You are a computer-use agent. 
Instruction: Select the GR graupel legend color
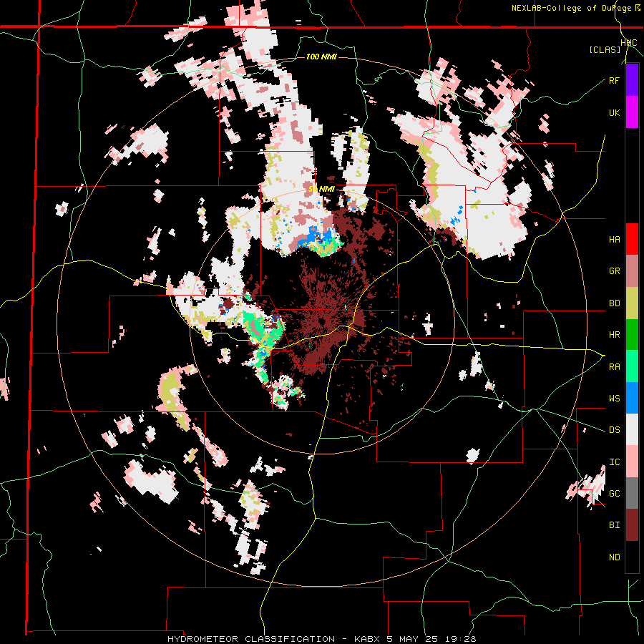632,271
